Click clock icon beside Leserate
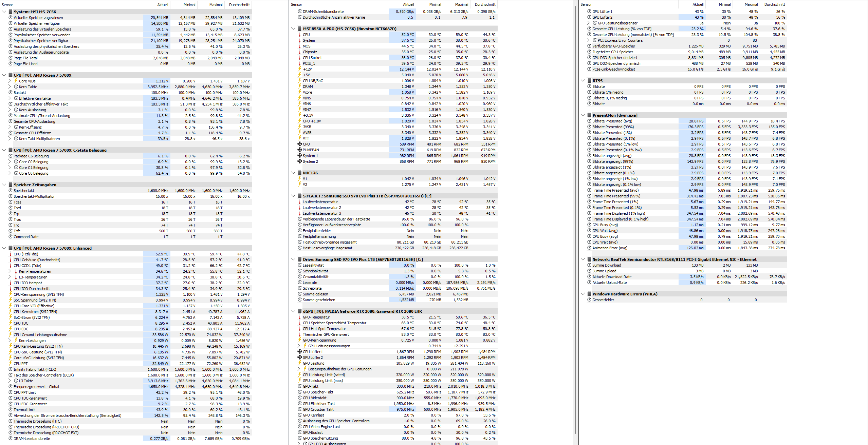This screenshot has width=868, height=445. tap(300, 283)
